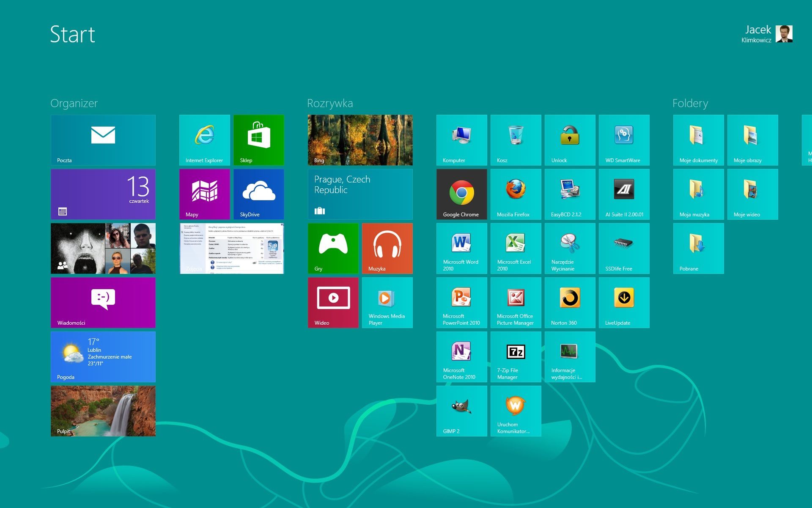Click the user account picture
Viewport: 812px width, 508px height.
tap(784, 34)
